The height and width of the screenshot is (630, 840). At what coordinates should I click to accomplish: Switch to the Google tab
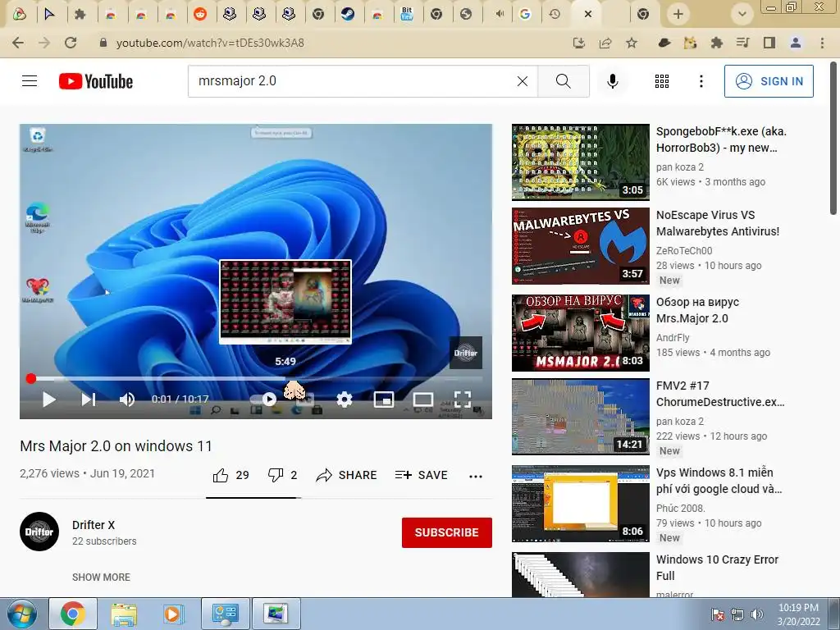coord(525,14)
